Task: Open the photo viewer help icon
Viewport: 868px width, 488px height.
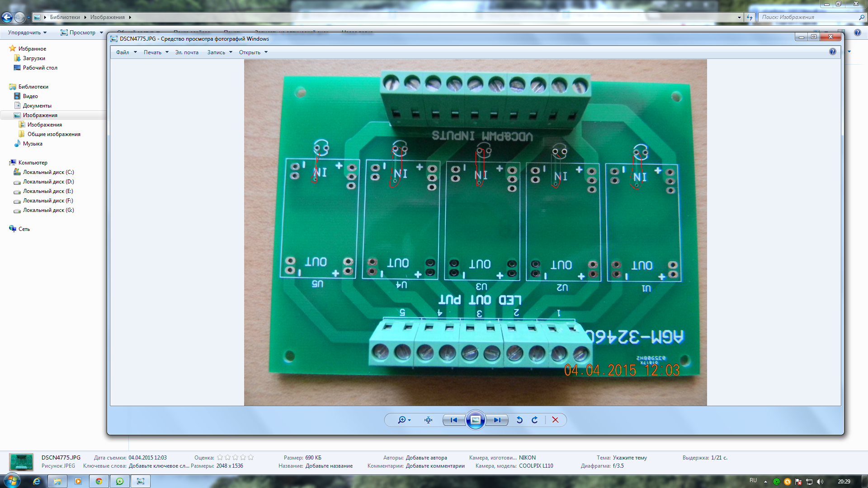Action: (832, 52)
